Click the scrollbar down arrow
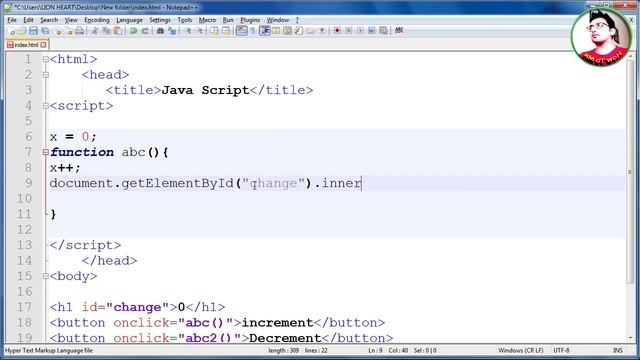 630,338
